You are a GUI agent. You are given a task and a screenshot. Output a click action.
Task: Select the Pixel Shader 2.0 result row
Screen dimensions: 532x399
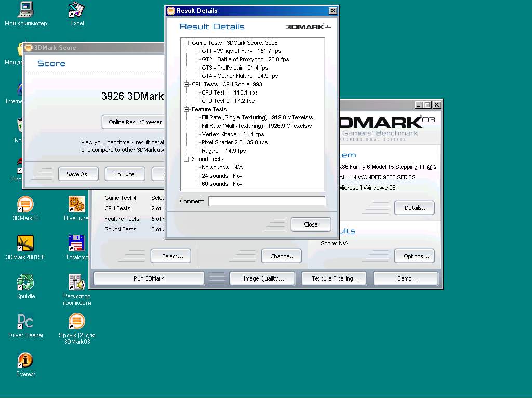222,142
